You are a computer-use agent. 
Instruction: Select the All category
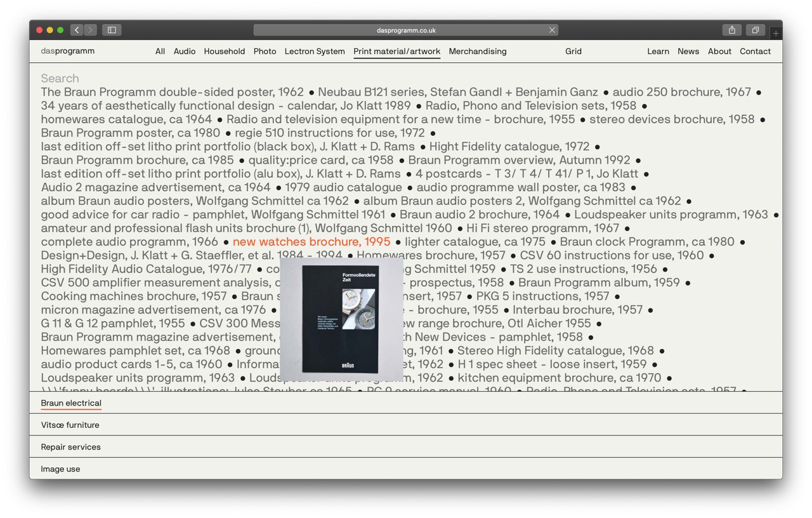(x=160, y=51)
